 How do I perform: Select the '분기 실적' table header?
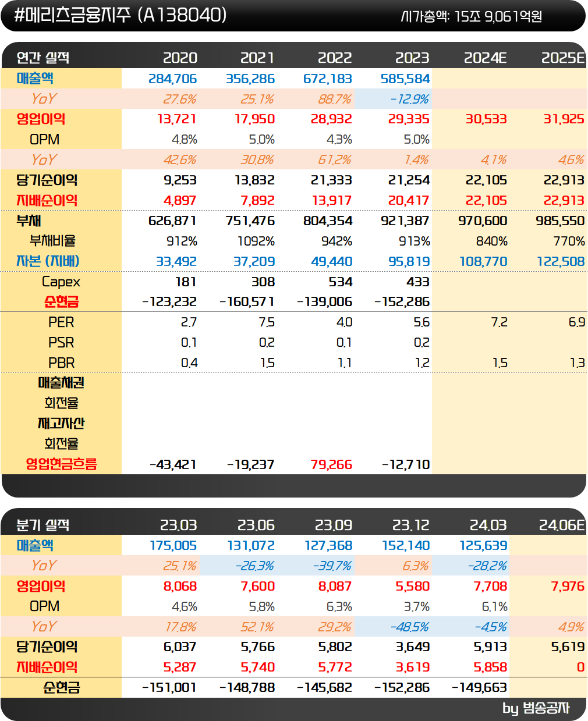[x=43, y=525]
